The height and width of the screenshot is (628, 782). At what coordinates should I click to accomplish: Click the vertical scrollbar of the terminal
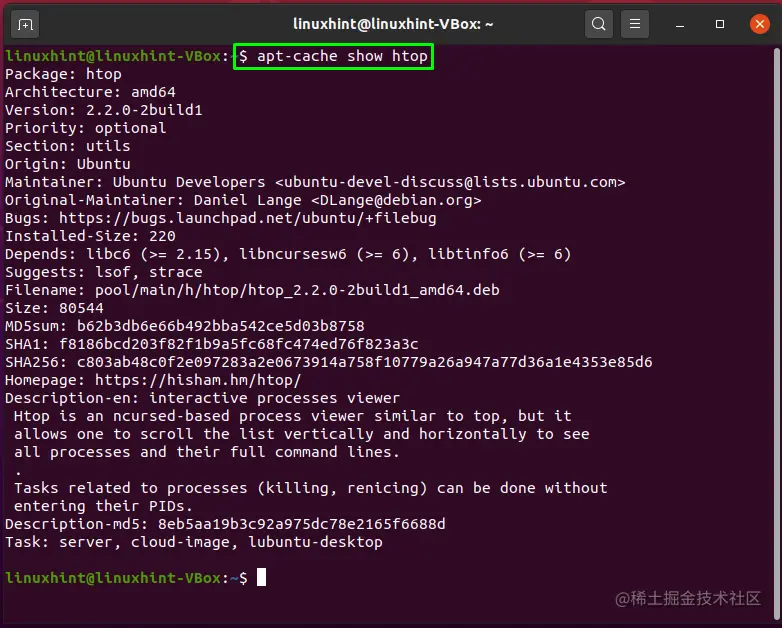(x=777, y=334)
